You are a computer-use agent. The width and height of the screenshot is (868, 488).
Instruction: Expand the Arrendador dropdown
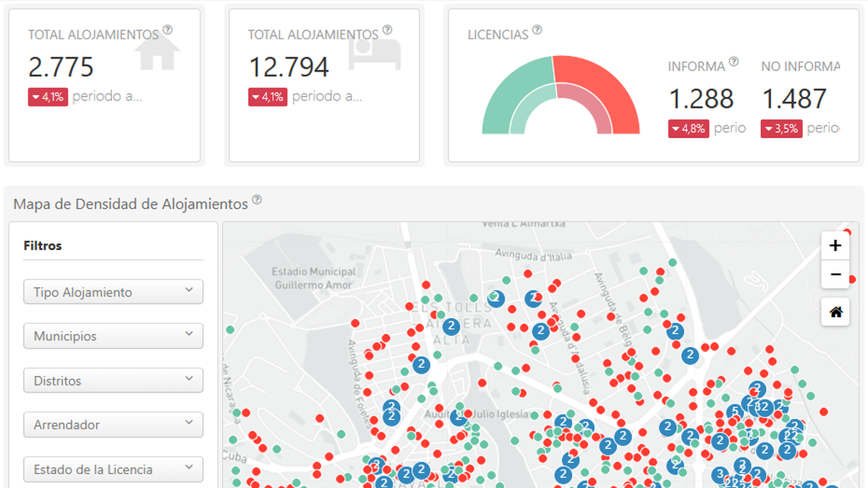pyautogui.click(x=114, y=425)
